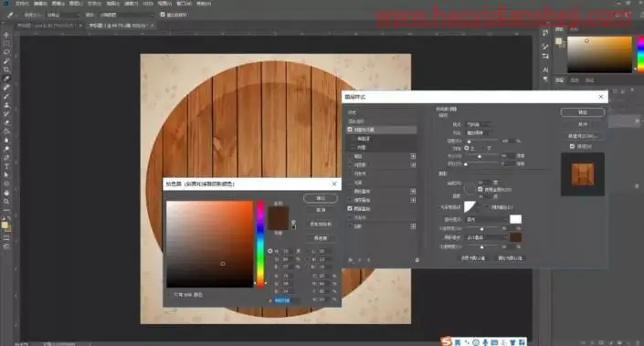Toggle the Use Global Light checkbox
Image resolution: width=644 pixels, height=346 pixels.
480,189
